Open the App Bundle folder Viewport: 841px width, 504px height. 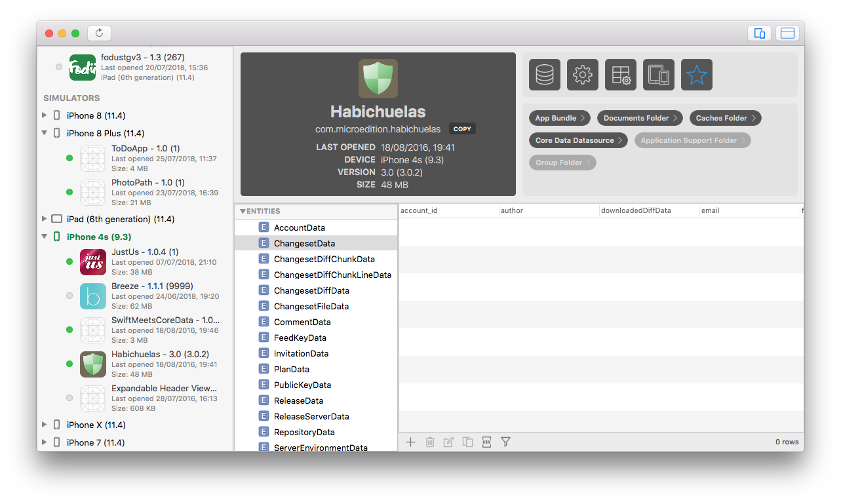click(559, 118)
